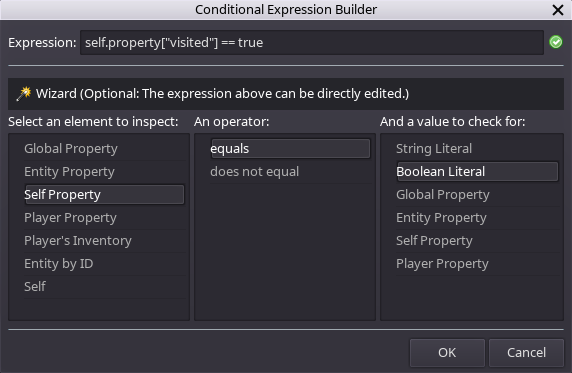Select Player's Inventory element
Screen dimensions: 572x373
point(104,241)
